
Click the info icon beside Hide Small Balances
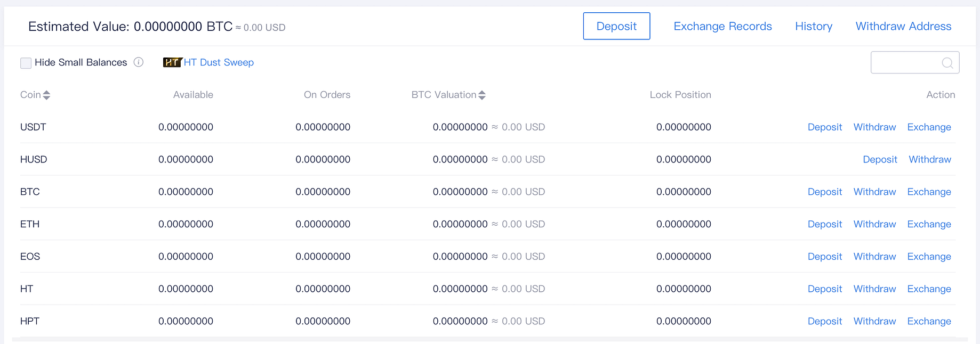[x=139, y=62]
